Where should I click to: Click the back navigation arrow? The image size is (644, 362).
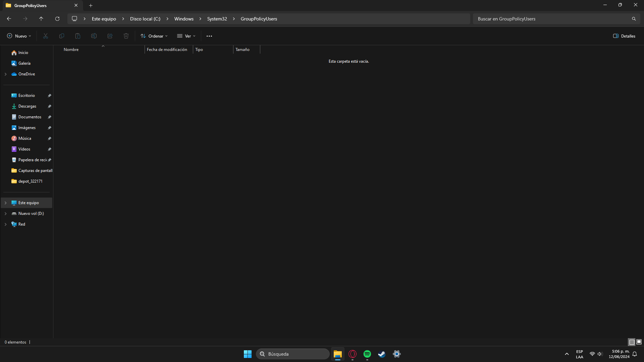pos(9,19)
